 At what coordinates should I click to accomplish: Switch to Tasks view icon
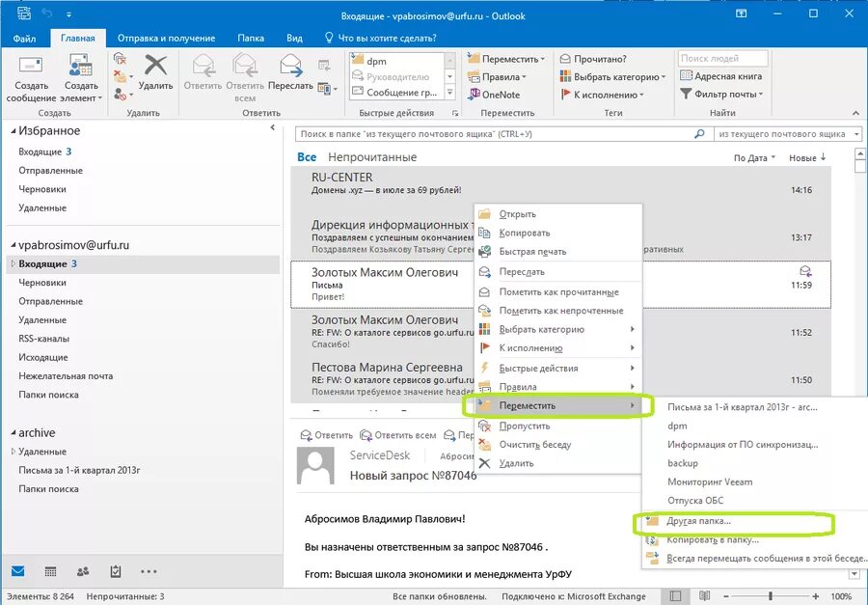pos(115,571)
